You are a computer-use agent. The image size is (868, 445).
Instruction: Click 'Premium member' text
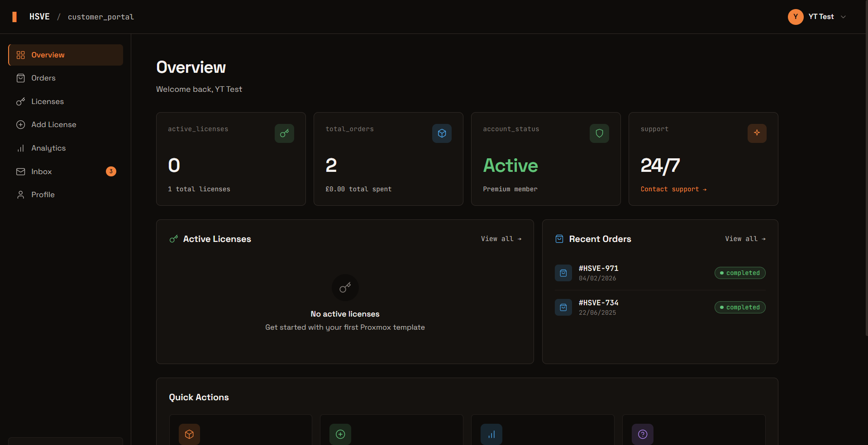coord(510,189)
